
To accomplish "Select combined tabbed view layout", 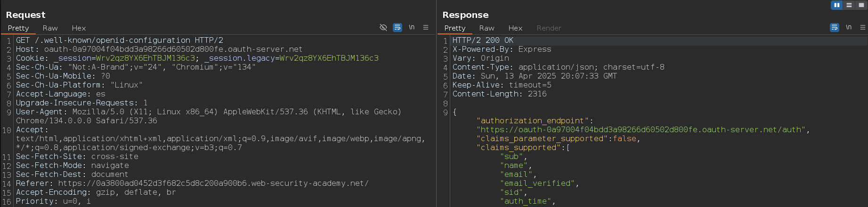I will (x=861, y=5).
